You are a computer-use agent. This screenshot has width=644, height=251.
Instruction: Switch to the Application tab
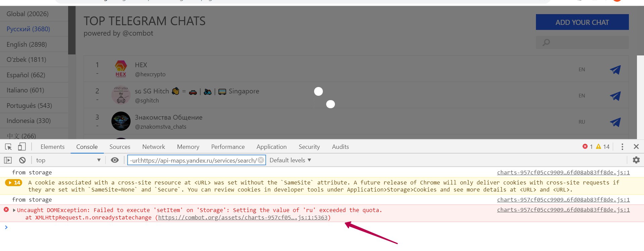pyautogui.click(x=271, y=147)
